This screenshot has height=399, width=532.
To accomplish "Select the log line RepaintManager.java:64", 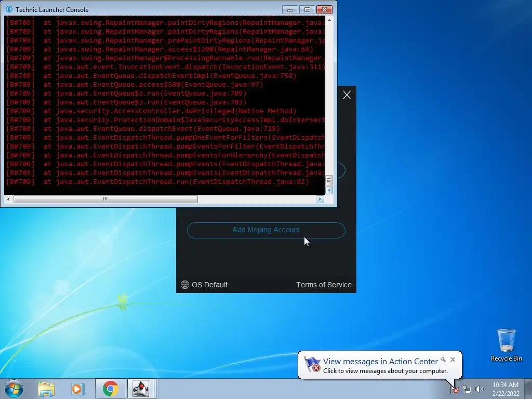I will coord(160,49).
